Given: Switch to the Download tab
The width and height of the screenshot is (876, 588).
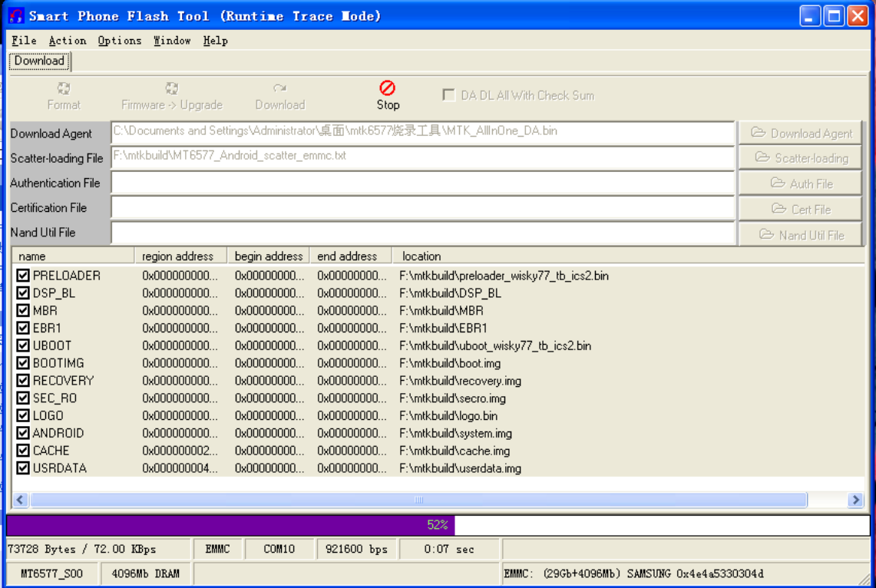Looking at the screenshot, I should [x=40, y=61].
